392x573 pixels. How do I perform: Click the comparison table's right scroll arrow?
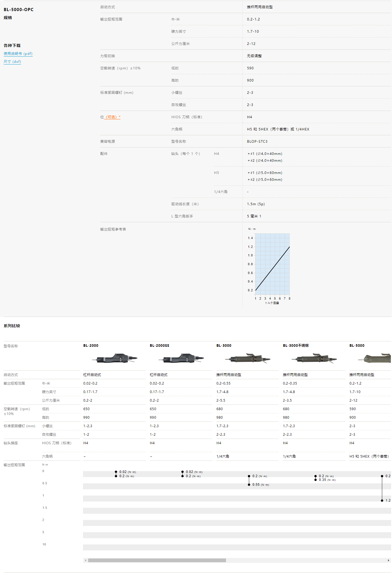click(388, 560)
